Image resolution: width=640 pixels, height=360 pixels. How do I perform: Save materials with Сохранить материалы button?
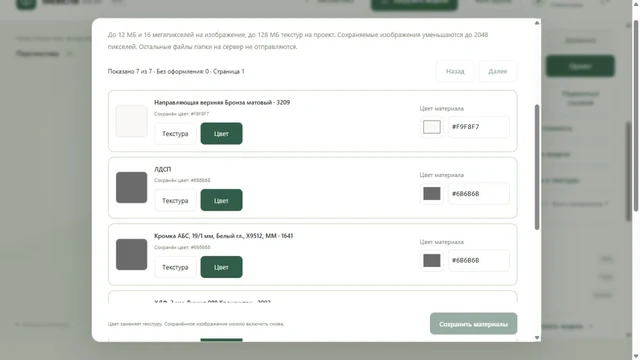pyautogui.click(x=473, y=324)
